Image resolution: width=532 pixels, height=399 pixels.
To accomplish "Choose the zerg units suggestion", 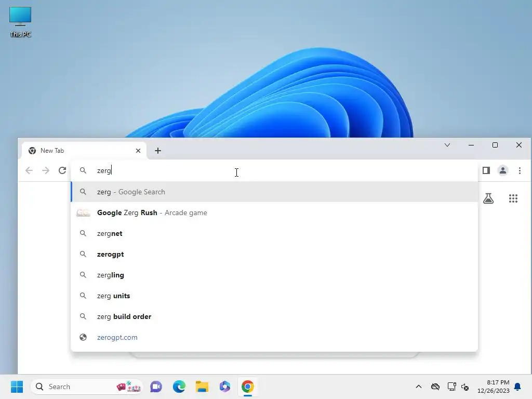I will [274, 296].
